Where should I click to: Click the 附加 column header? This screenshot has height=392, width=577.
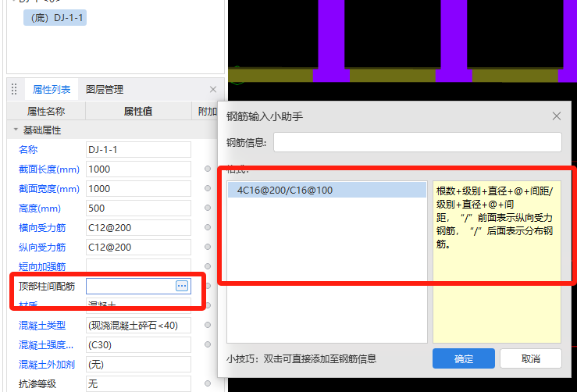click(x=205, y=111)
